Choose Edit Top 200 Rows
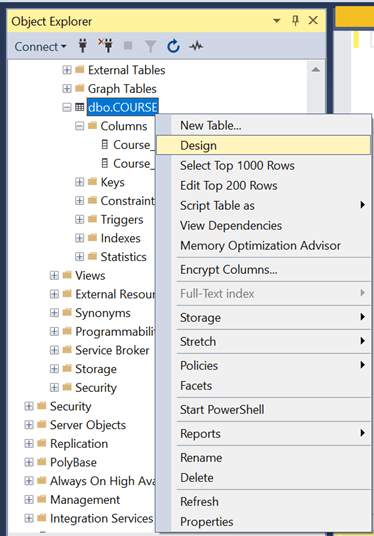This screenshot has width=374, height=536. pyautogui.click(x=264, y=186)
